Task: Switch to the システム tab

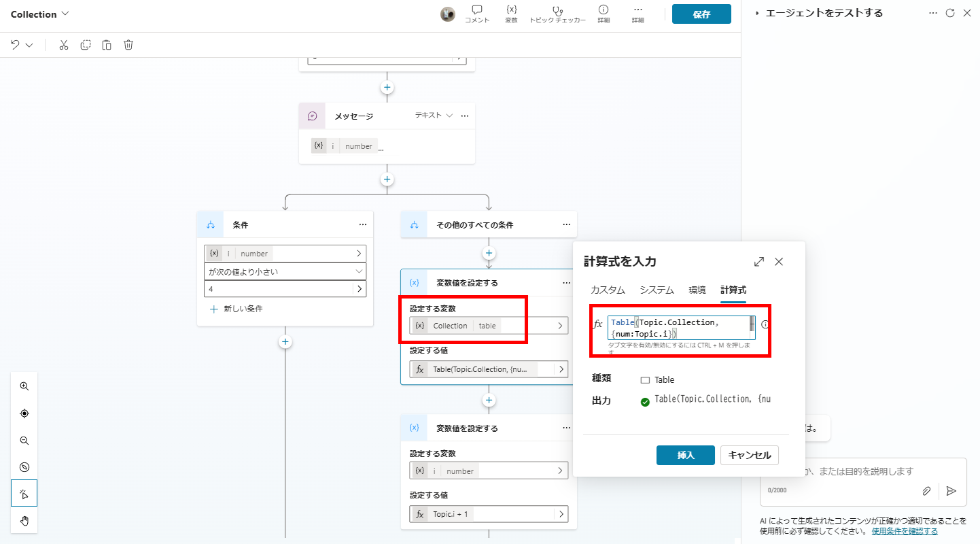Action: (x=655, y=289)
